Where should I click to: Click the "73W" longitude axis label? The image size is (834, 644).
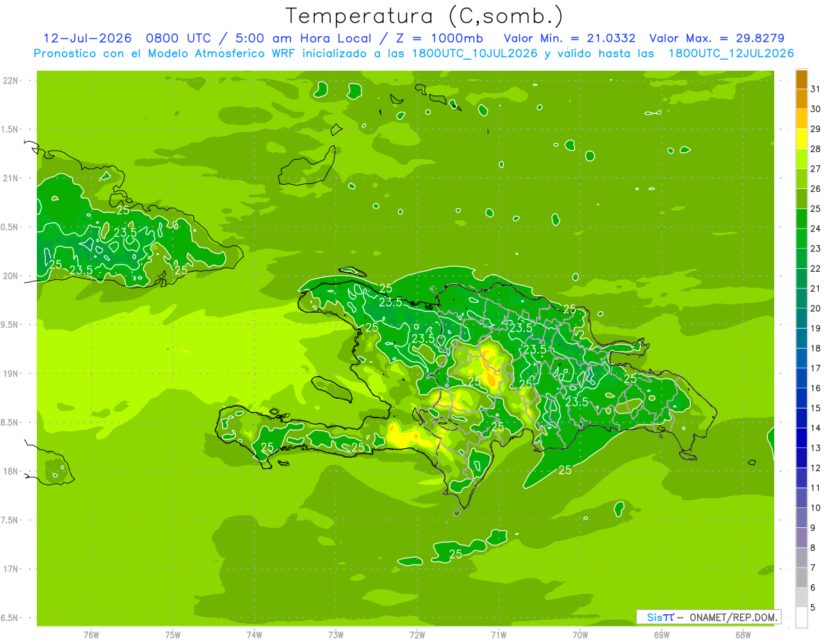336,635
